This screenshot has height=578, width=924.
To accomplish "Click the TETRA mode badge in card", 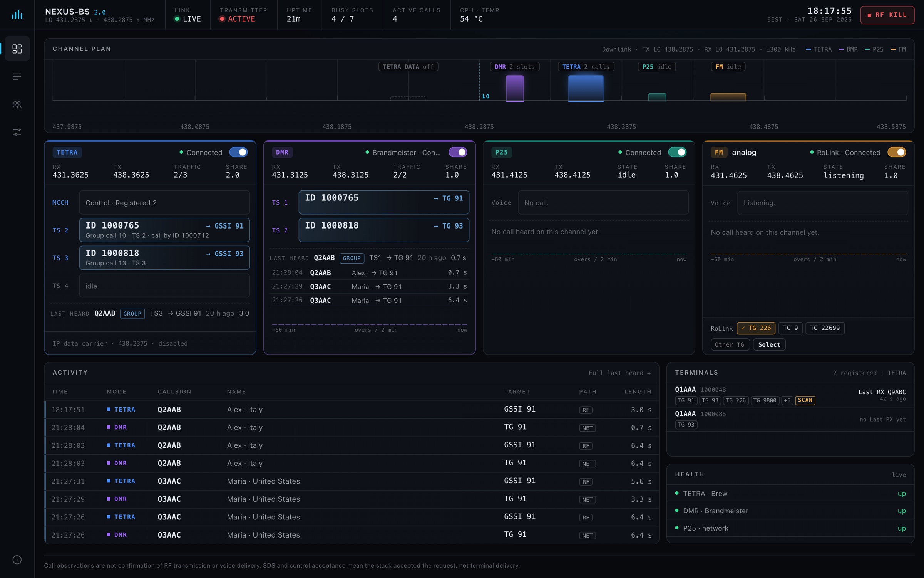I will coord(67,152).
